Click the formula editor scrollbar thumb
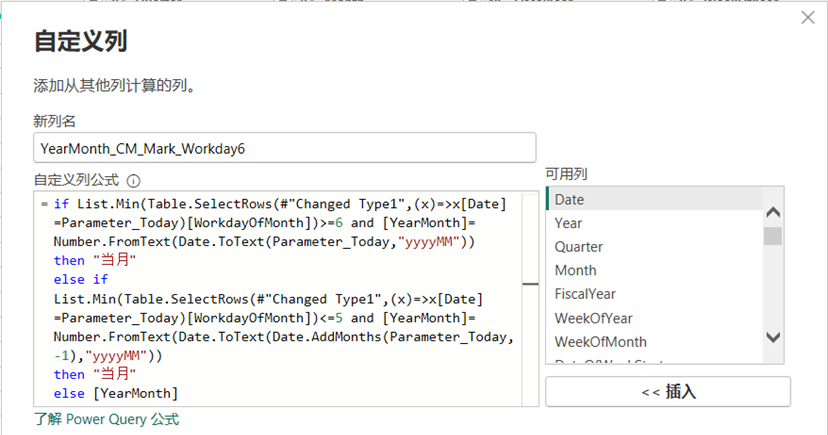 pyautogui.click(x=530, y=284)
